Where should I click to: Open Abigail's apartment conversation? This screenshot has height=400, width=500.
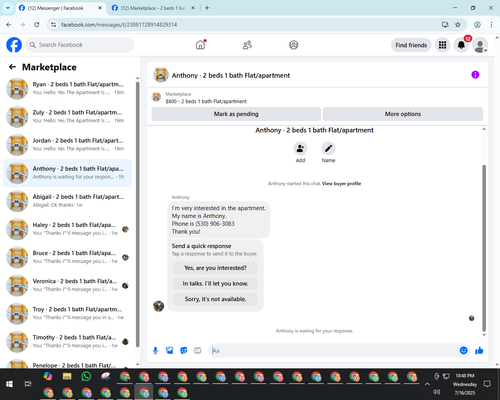tap(67, 201)
